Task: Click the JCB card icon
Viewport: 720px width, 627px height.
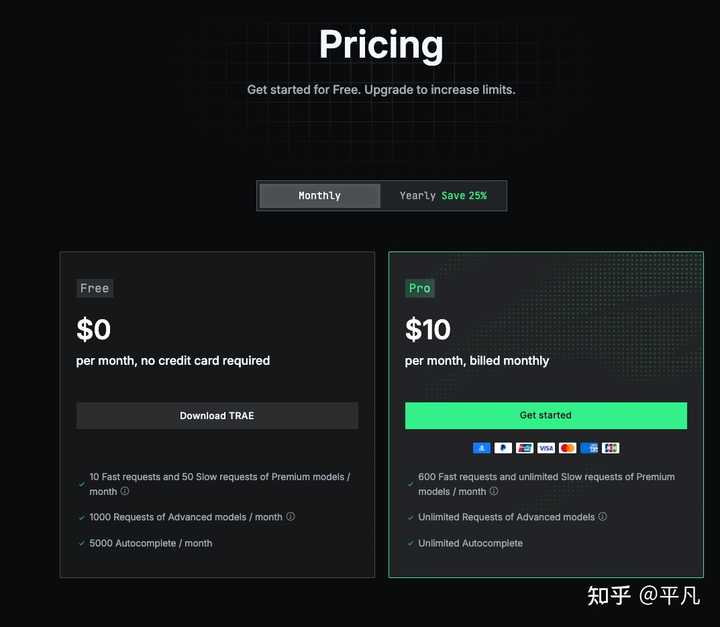Action: (611, 448)
